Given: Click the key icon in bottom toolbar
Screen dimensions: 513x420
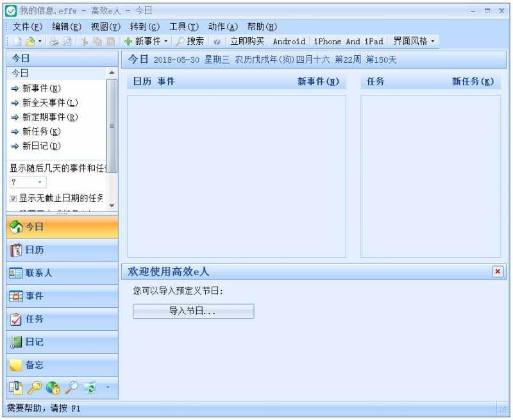Looking at the screenshot, I should 35,388.
